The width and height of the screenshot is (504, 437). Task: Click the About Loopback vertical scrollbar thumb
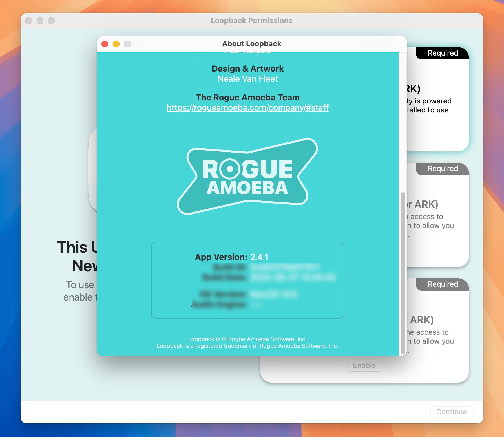pos(403,273)
